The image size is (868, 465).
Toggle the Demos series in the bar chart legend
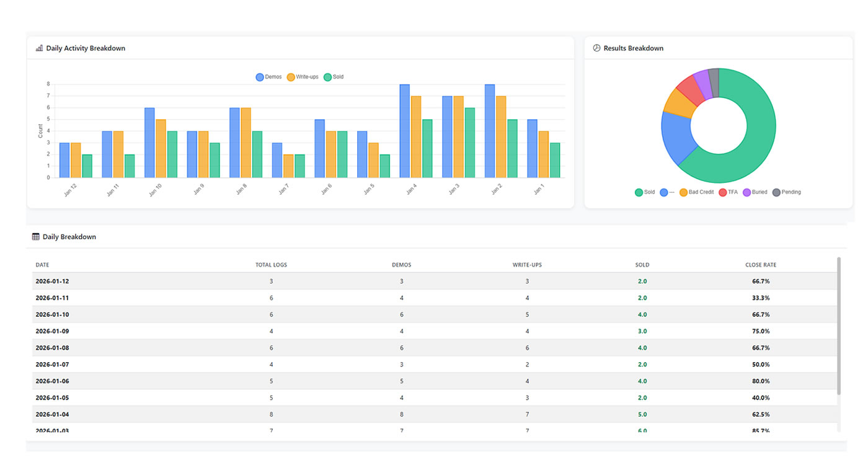pyautogui.click(x=268, y=76)
